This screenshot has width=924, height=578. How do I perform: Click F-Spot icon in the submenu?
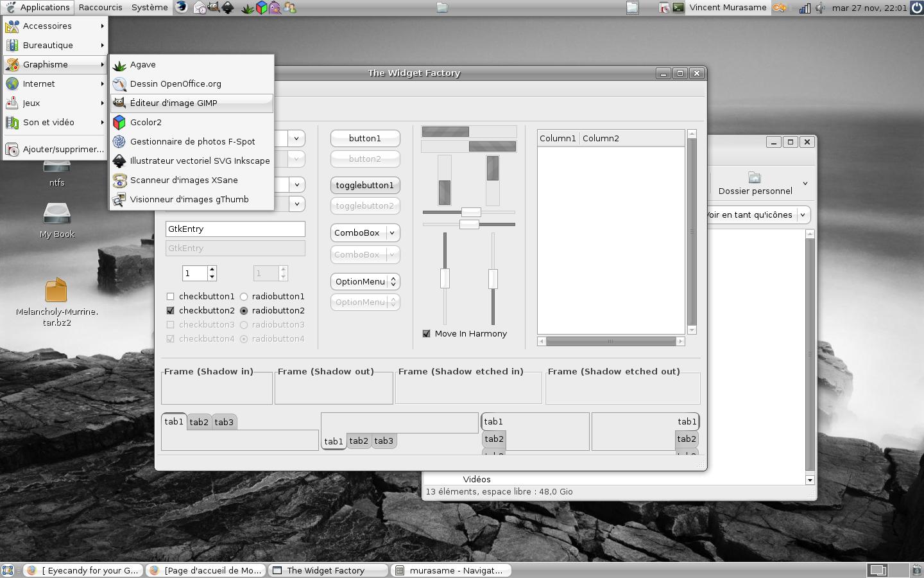[x=119, y=142]
